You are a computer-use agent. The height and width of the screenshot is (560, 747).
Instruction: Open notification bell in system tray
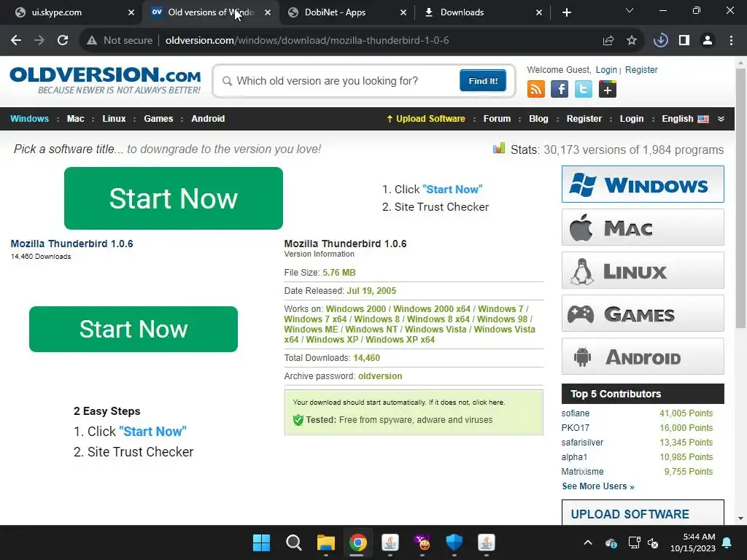727,542
